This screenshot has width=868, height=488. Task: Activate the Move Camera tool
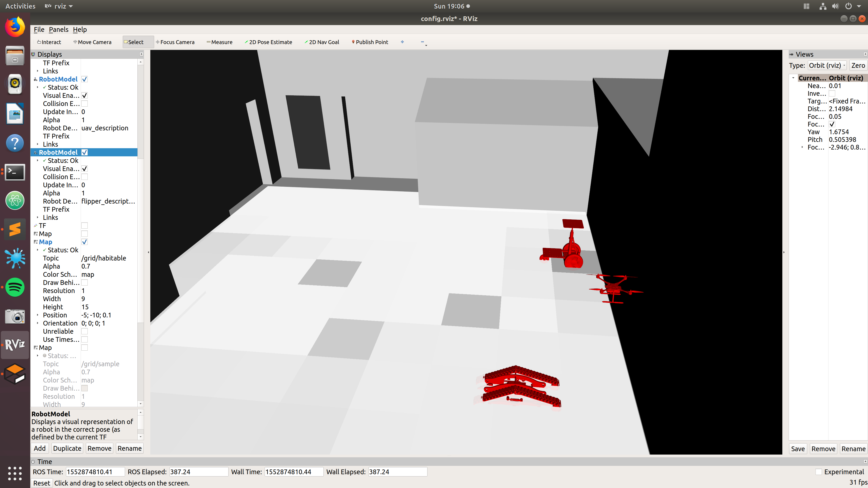pos(92,42)
